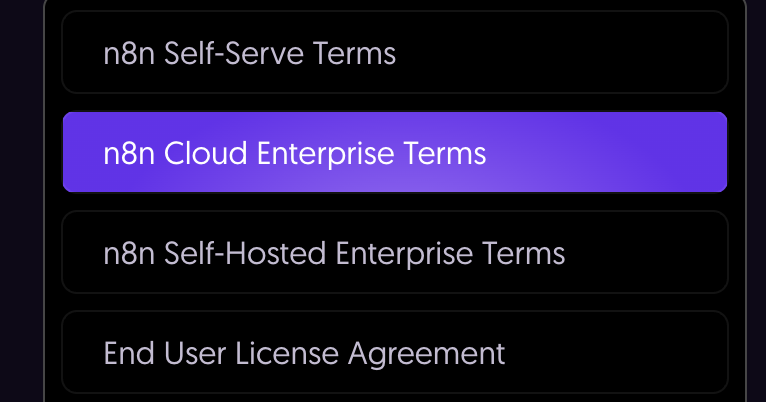Screen dimensions: 766x402
Task: Click the "n8n Self-Hosted Enterprise Terms" label
Action: pos(334,253)
